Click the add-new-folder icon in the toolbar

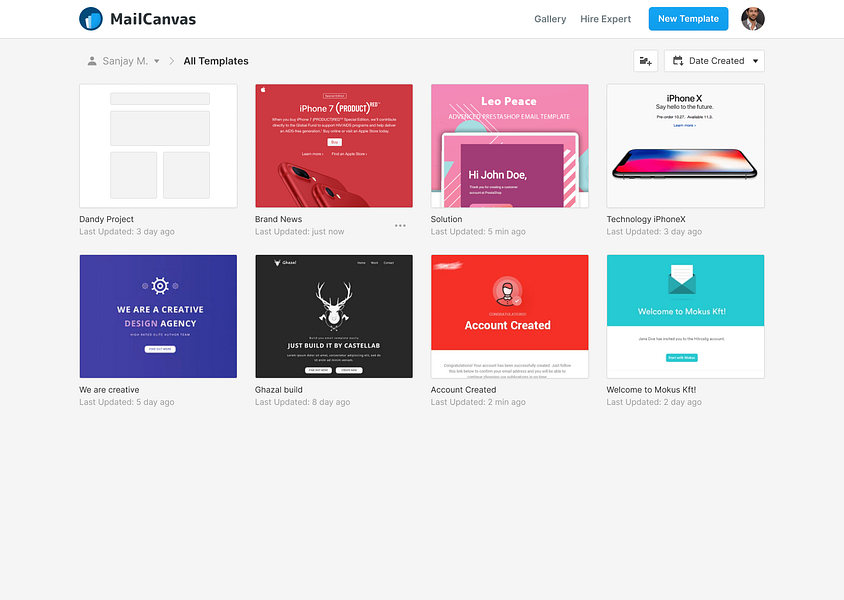click(x=645, y=60)
